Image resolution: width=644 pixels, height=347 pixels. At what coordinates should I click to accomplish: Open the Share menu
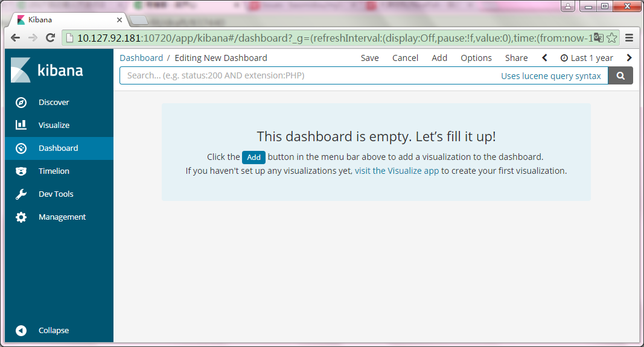click(x=516, y=58)
